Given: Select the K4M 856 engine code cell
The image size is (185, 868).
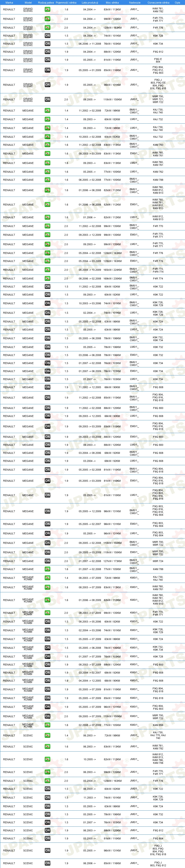Looking at the screenshot, I should pos(158,725).
